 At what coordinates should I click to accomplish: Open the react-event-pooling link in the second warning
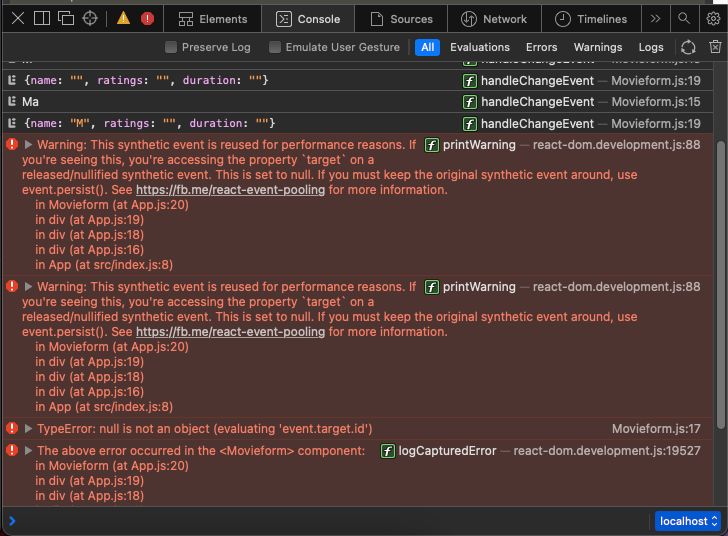tap(230, 332)
